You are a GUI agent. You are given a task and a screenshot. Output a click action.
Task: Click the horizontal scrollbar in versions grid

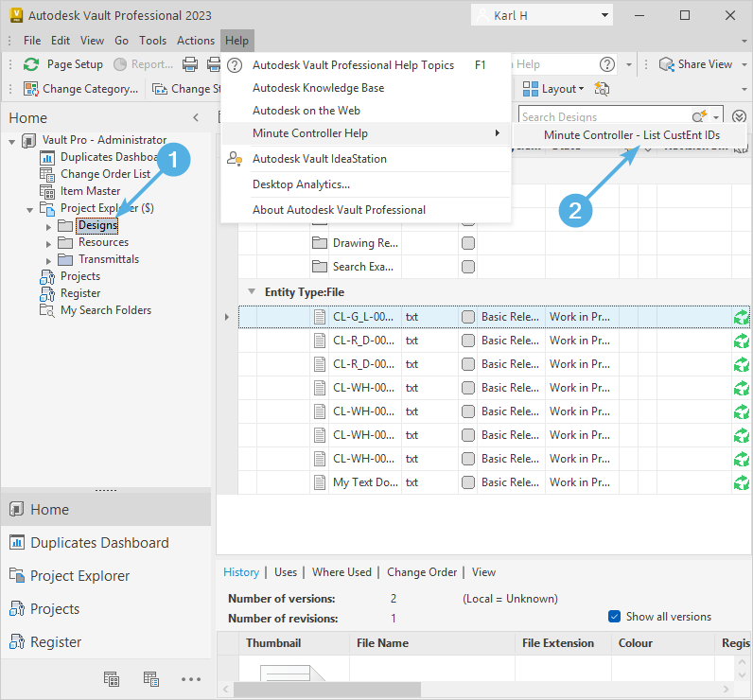coord(327,690)
